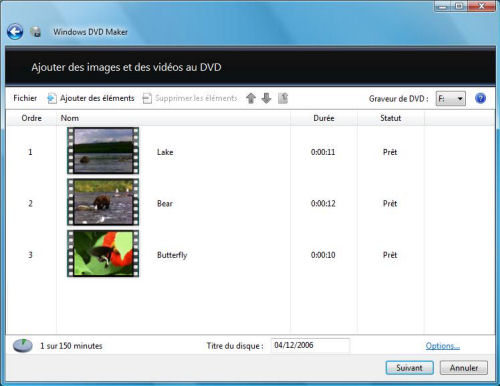
Task: Expand the Graveur de DVD drive dropdown
Action: pyautogui.click(x=451, y=99)
